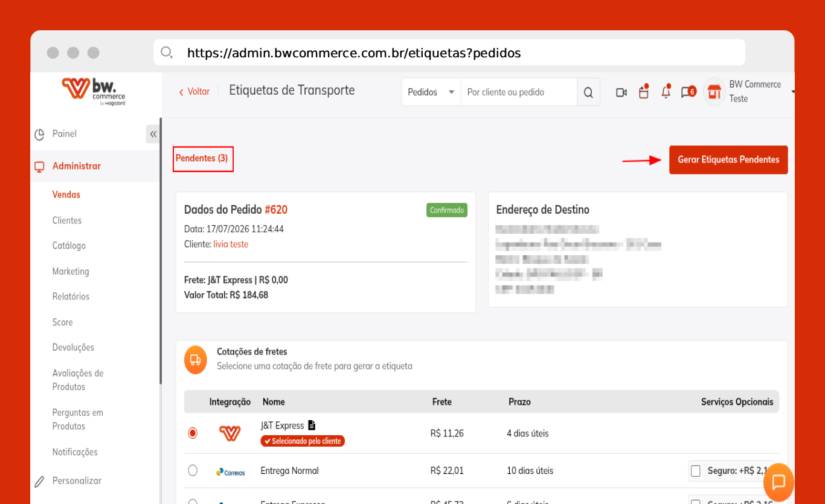Open Perguntas em Produtos in sidebar
Viewport: 825px width, 504px height.
pos(78,419)
